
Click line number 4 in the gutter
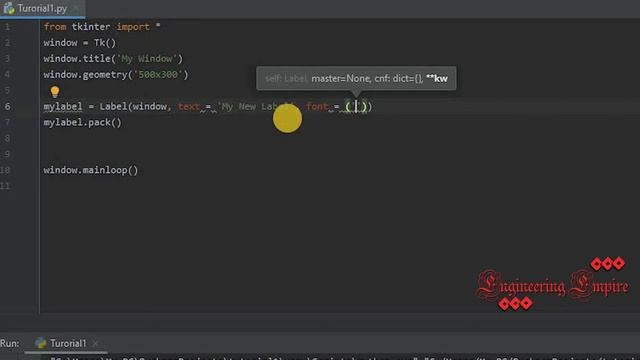7,75
